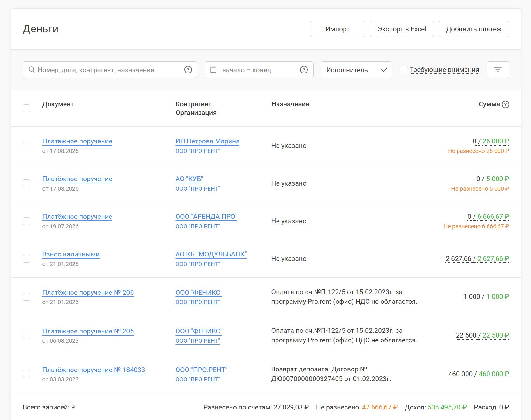Toggle the select-all checkbox in table header
Viewport: 531px width, 420px height.
point(27,108)
